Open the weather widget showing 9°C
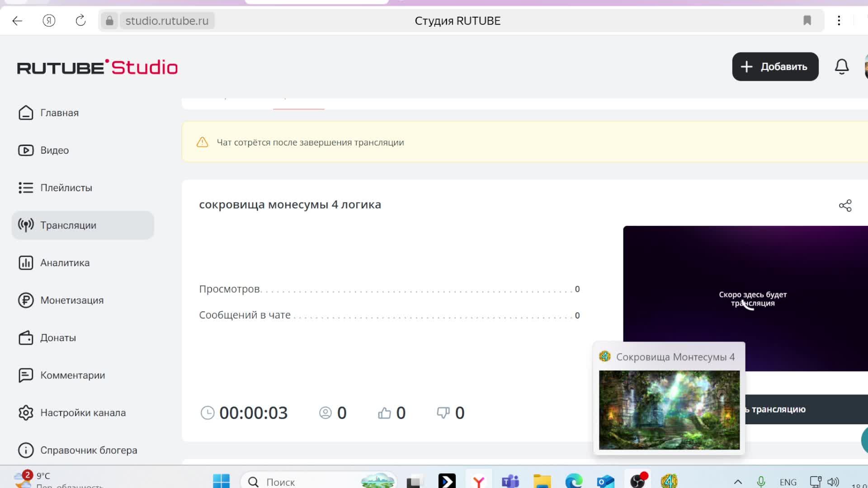Image resolution: width=868 pixels, height=488 pixels. coord(58,479)
